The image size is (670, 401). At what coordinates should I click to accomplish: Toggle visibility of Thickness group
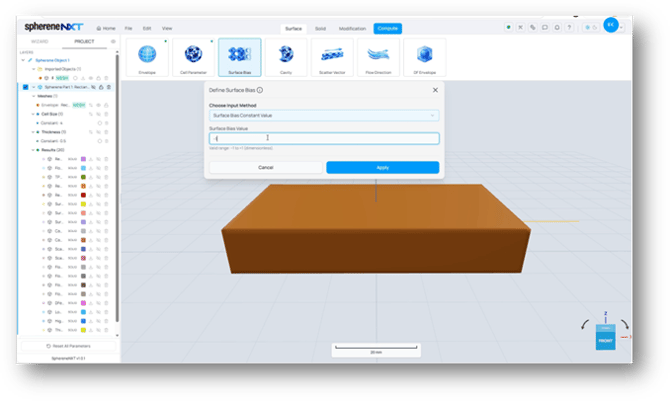point(98,132)
